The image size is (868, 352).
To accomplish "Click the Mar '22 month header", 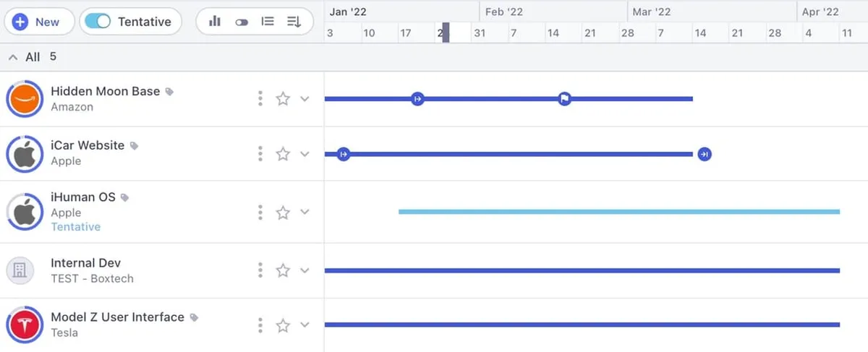I will 651,12.
